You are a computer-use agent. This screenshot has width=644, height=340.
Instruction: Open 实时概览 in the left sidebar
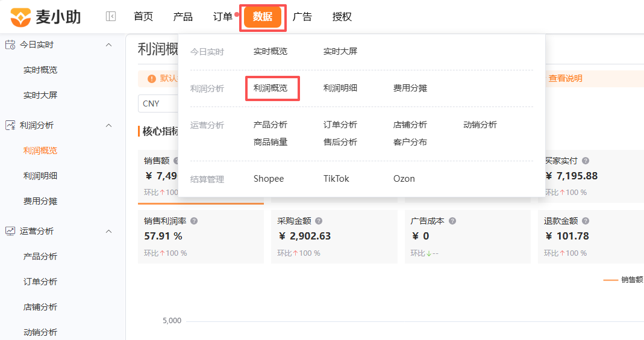pyautogui.click(x=40, y=70)
